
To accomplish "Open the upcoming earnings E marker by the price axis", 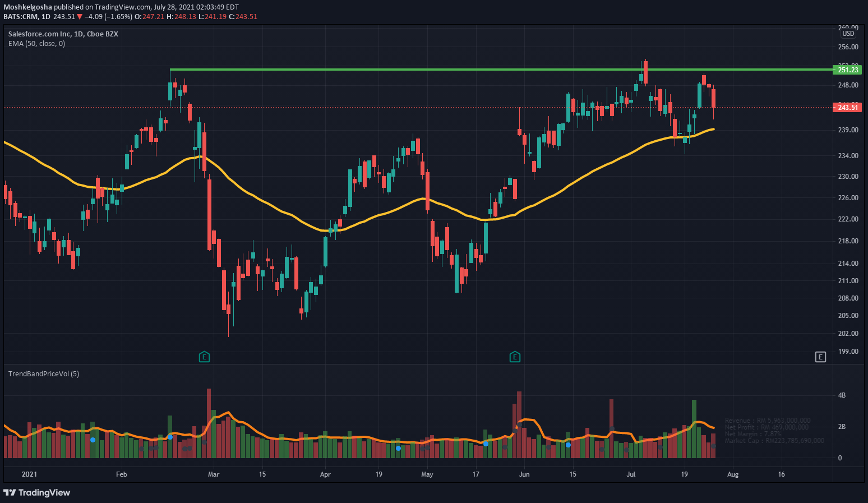I will coord(820,357).
